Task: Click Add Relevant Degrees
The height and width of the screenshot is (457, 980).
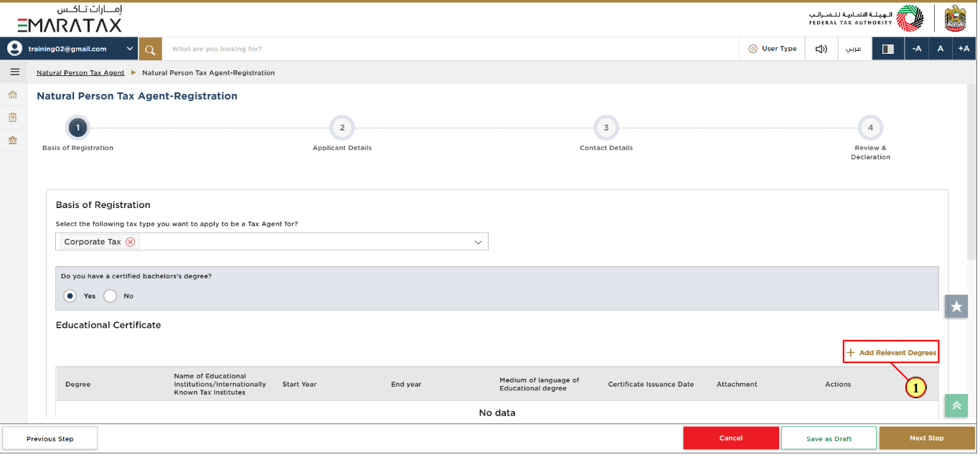Action: [x=891, y=352]
